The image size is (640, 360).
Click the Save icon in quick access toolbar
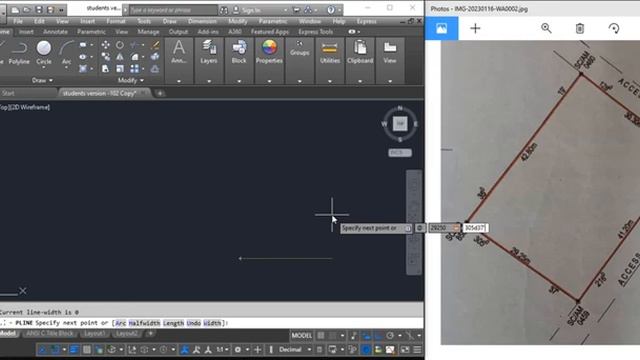[39, 9]
